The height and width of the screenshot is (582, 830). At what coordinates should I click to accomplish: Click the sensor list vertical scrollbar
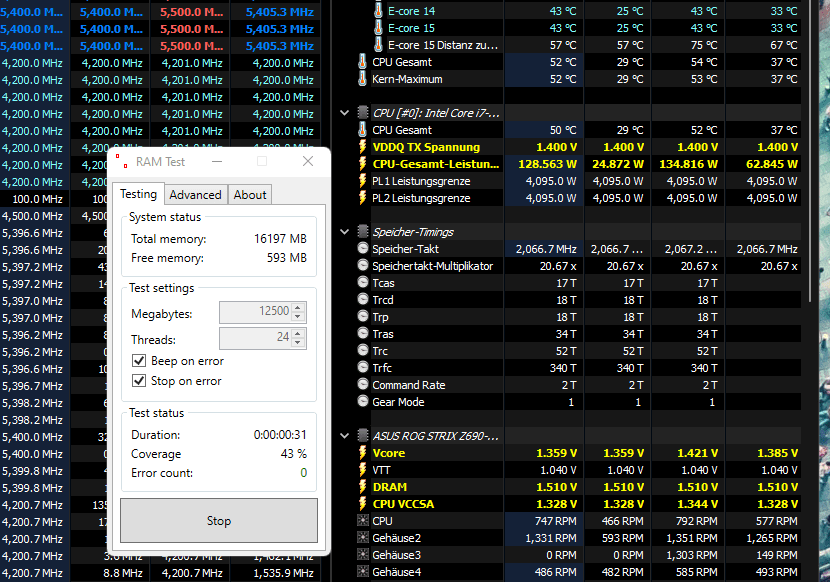click(x=810, y=151)
